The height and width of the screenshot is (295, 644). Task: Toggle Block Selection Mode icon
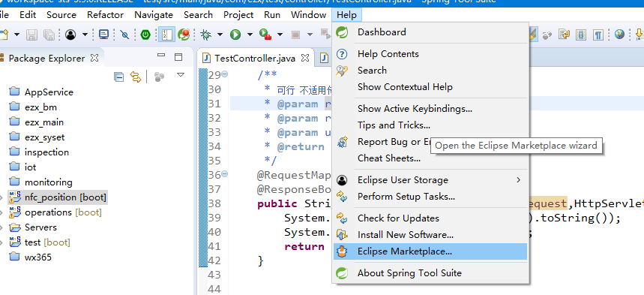[581, 35]
